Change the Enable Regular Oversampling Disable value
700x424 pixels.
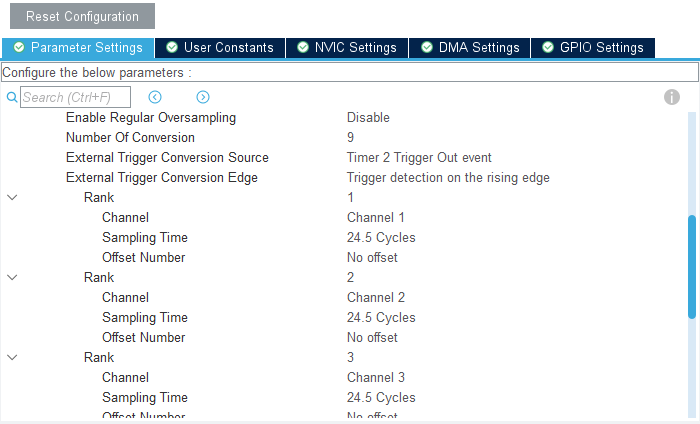[x=368, y=117]
